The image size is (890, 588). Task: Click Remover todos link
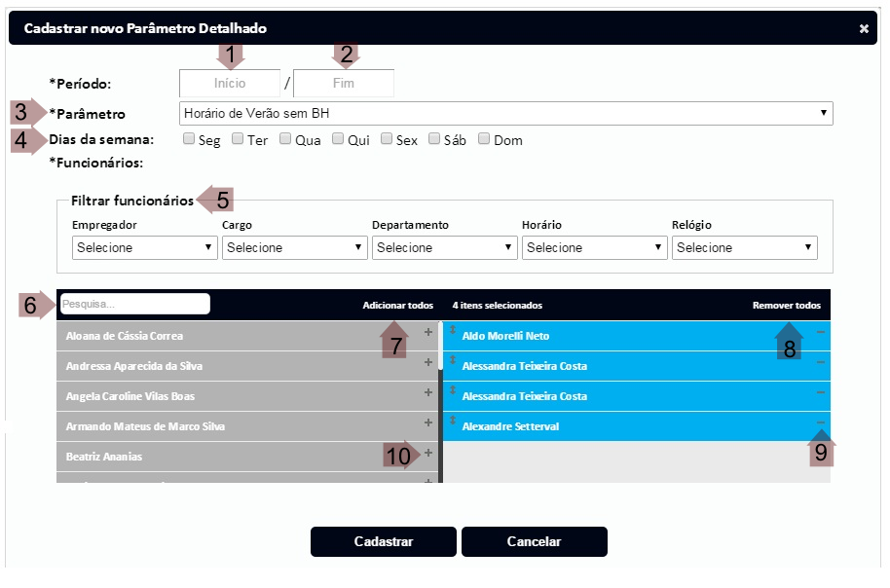786,305
